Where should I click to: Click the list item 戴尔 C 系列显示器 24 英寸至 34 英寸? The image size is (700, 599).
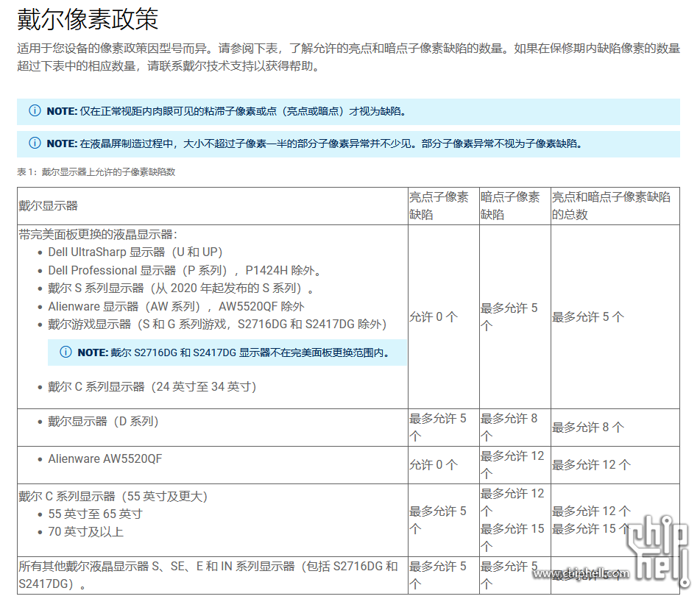tap(152, 386)
